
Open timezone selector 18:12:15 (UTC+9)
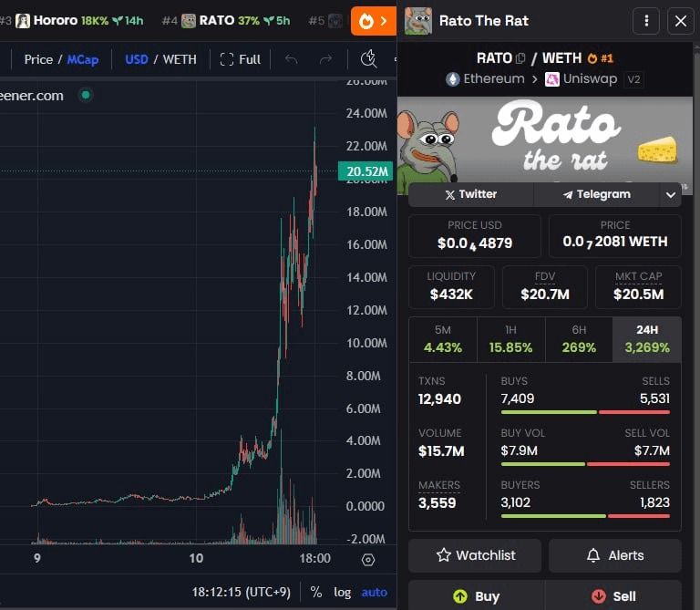(x=241, y=592)
